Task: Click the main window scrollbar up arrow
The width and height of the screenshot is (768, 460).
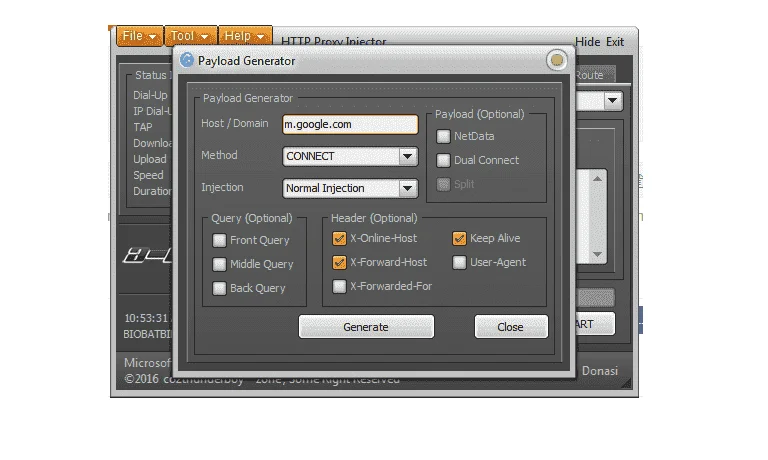Action: tap(597, 179)
